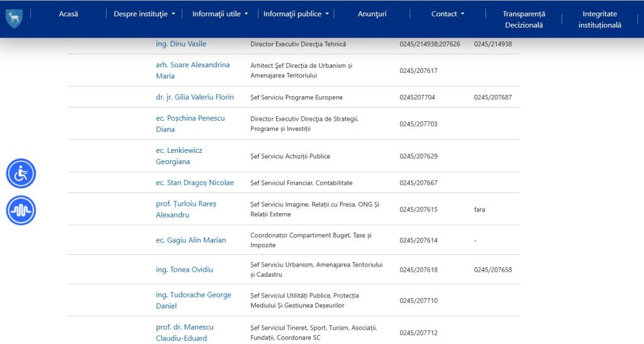This screenshot has height=344, width=644.
Task: Click prof. Țurloiu Rareș Alexandru link
Action: click(186, 209)
